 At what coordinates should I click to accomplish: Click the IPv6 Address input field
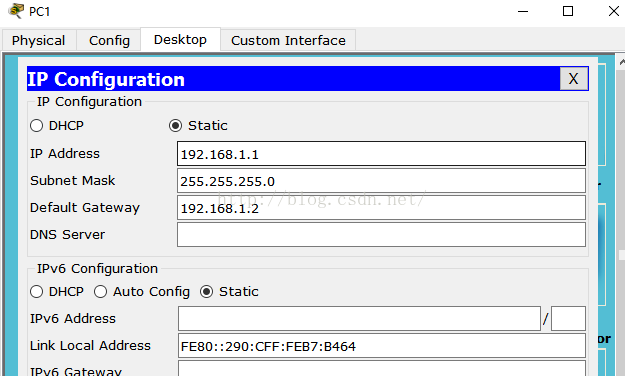point(359,319)
